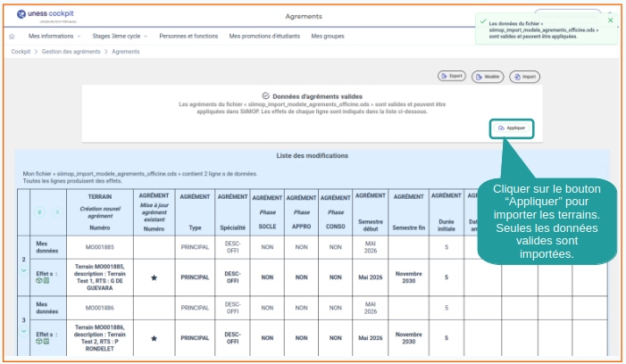
Task: Close the green validation notification
Action: click(x=610, y=21)
